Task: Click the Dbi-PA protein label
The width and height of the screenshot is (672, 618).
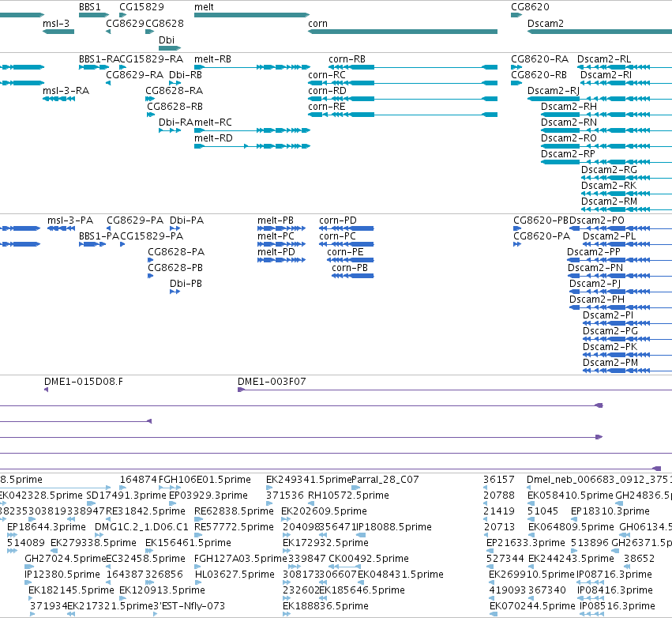Action: pos(187,220)
